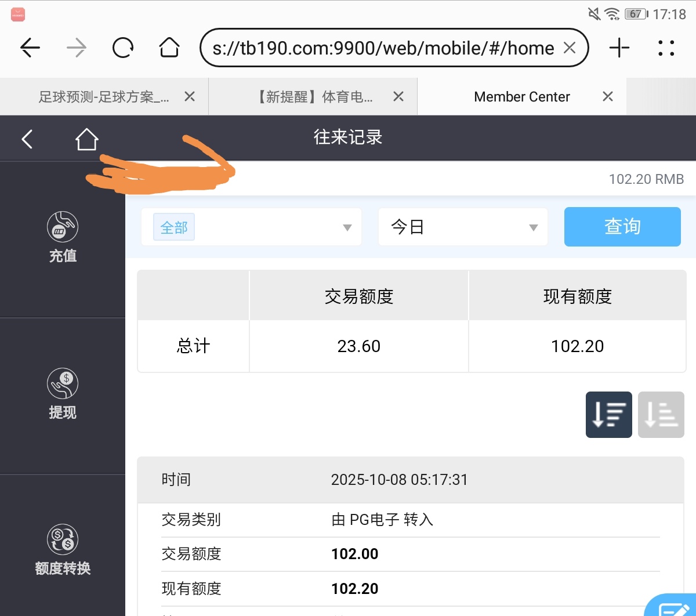Viewport: 696px width, 616px height.
Task: Switch to the 【新提醒】体育电 tab
Action: pyautogui.click(x=315, y=97)
